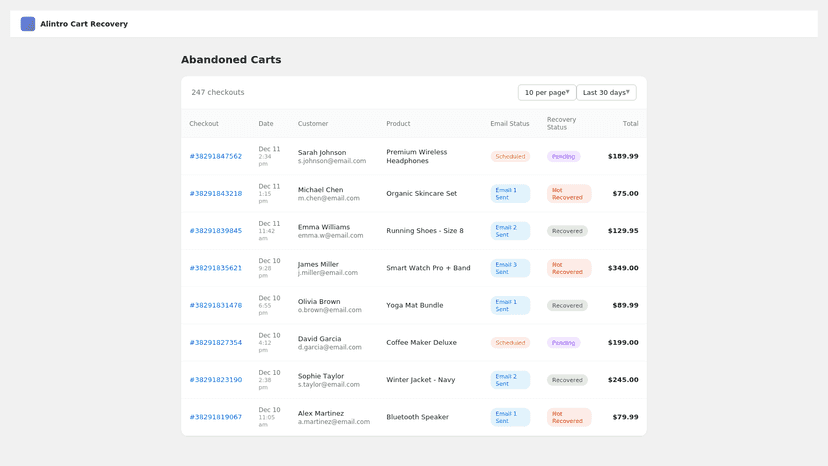Image resolution: width=828 pixels, height=466 pixels.
Task: Click the Recovery Status column header
Action: (x=561, y=124)
